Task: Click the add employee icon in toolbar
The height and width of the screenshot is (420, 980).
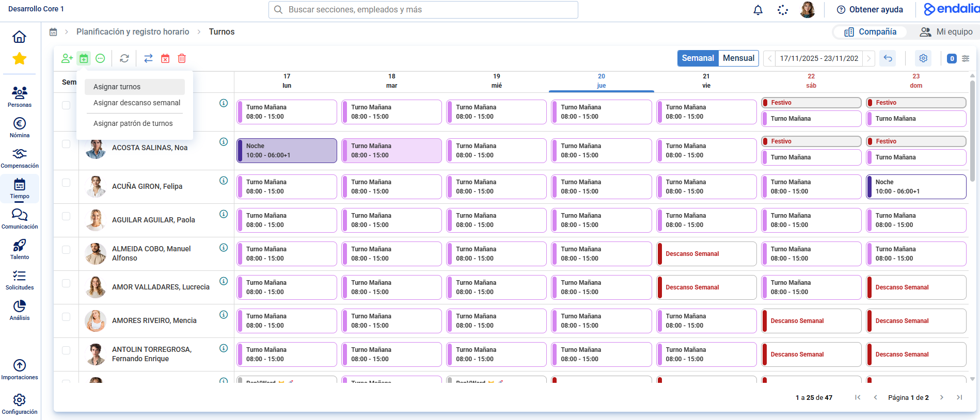Action: click(67, 58)
